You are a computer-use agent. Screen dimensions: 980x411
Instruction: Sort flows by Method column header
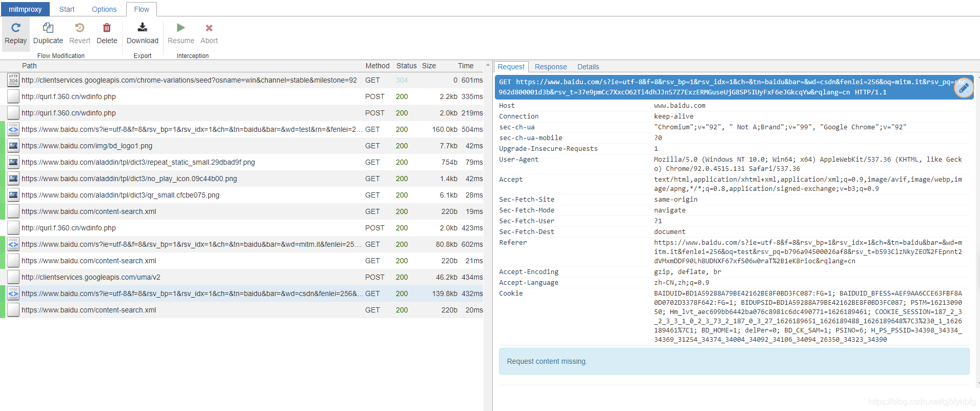377,66
